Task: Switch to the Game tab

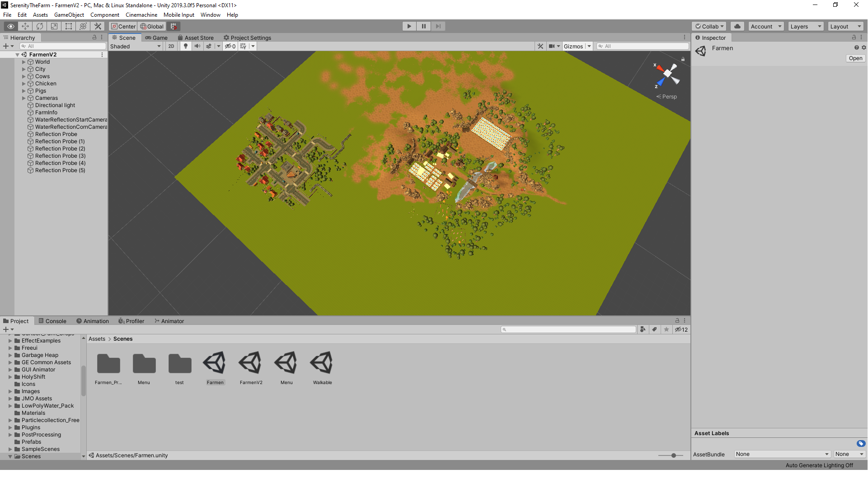Action: point(156,38)
